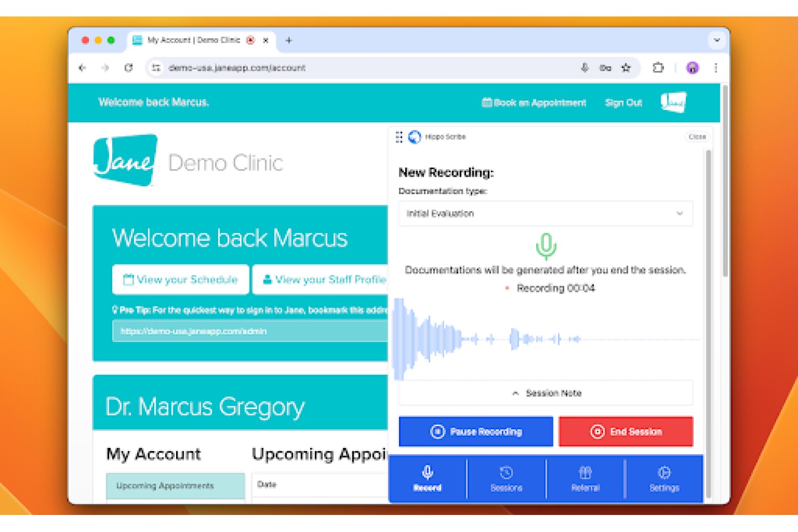Reload the current page

tap(128, 68)
